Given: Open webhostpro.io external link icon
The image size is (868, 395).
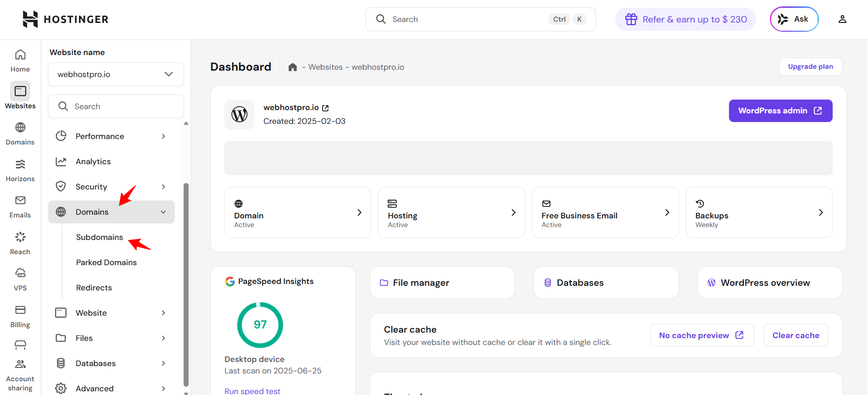Looking at the screenshot, I should (325, 108).
